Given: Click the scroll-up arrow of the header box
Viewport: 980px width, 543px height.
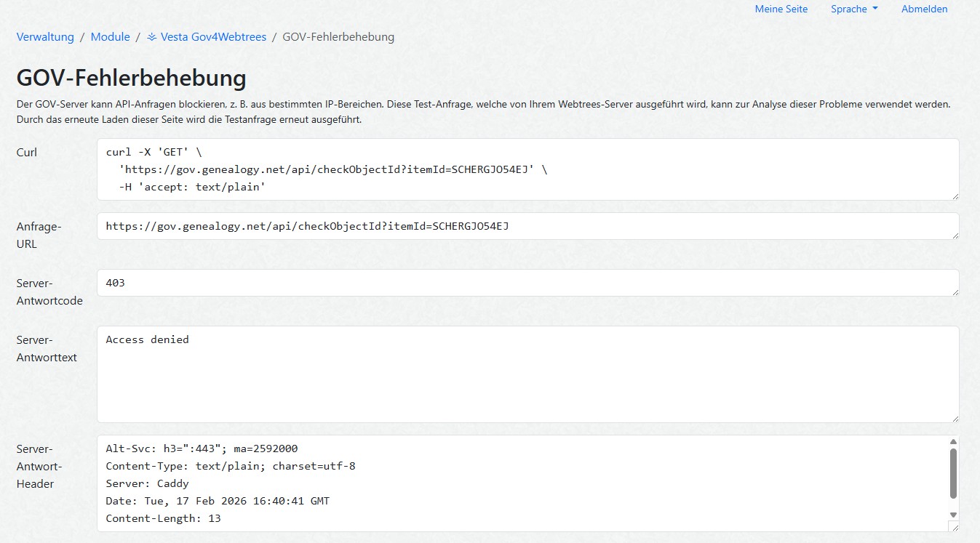Looking at the screenshot, I should (x=953, y=441).
